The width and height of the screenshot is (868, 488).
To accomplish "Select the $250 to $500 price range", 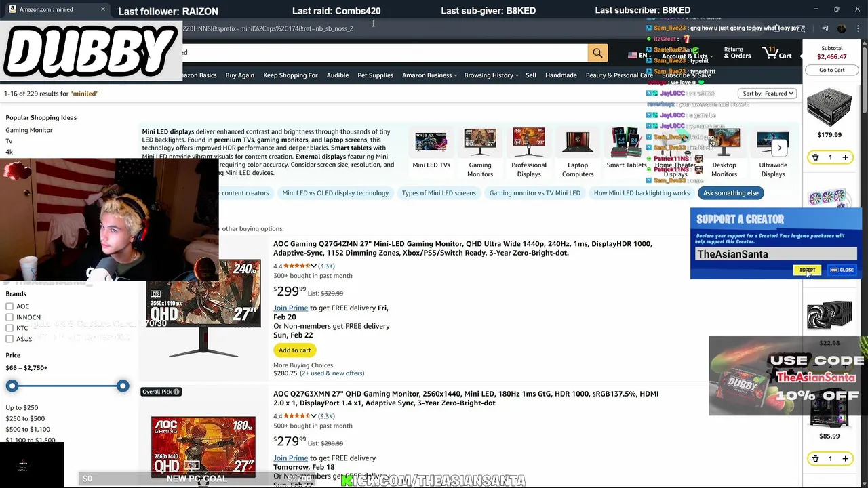I will click(25, 419).
